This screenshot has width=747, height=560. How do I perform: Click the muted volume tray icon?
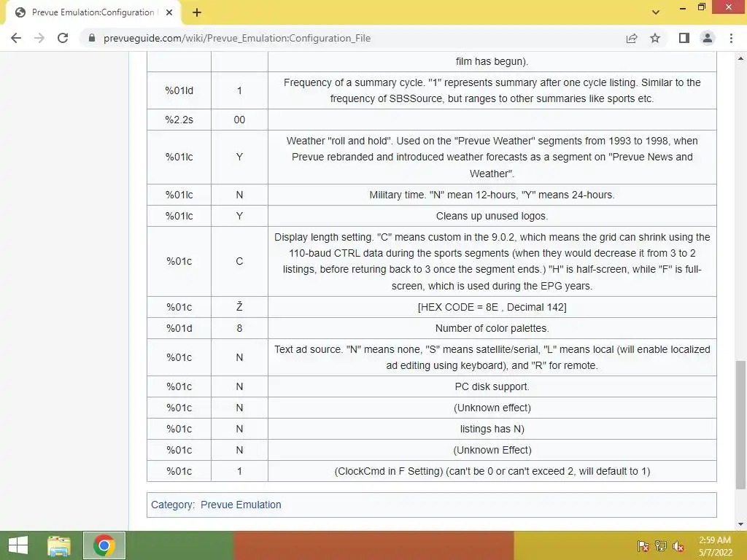pos(678,546)
